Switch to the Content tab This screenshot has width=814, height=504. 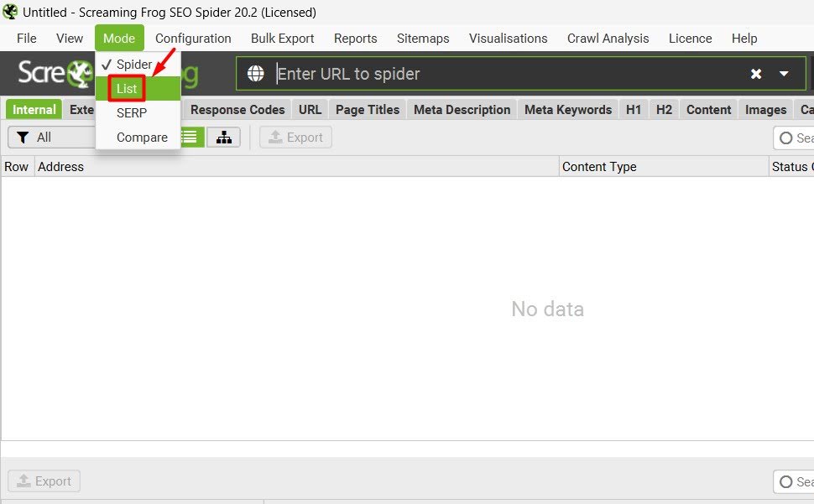708,109
